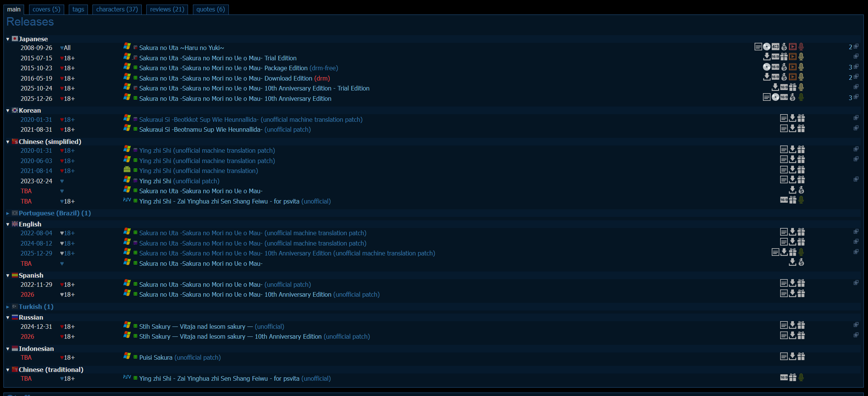Click the disc medium icon for Haru no Yuki
Image resolution: width=868 pixels, height=396 pixels.
click(x=766, y=47)
